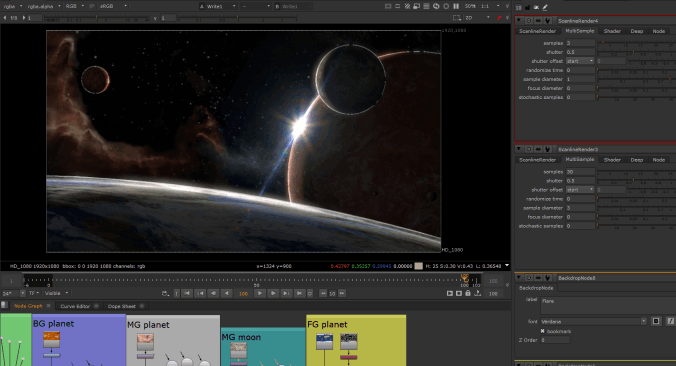The height and width of the screenshot is (366, 676).
Task: Adjust ScanlineRender4 samples slider
Action: [636, 43]
